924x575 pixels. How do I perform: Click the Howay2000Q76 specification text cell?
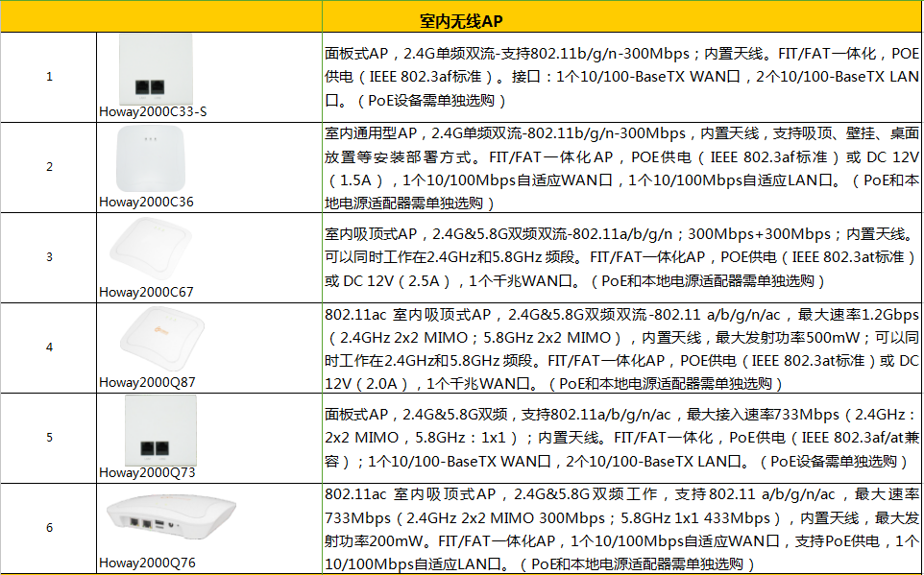(x=621, y=528)
